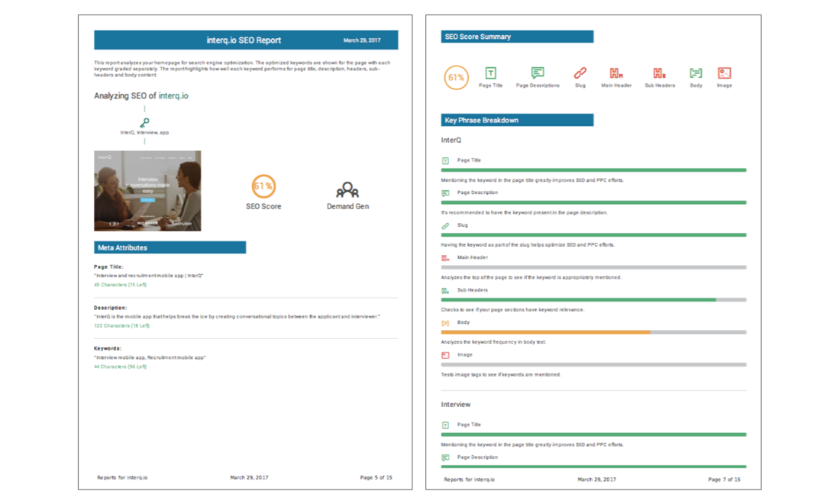Click the 'Interview' key phrase heading

tap(455, 405)
